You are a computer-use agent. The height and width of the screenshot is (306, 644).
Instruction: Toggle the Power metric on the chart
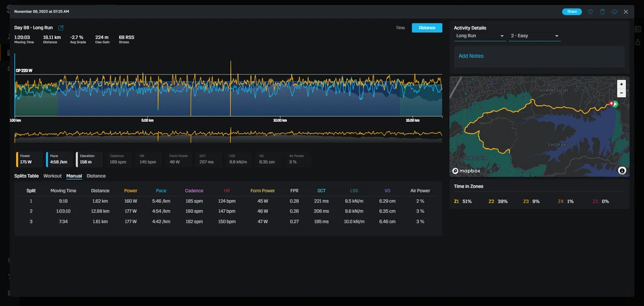(x=28, y=159)
